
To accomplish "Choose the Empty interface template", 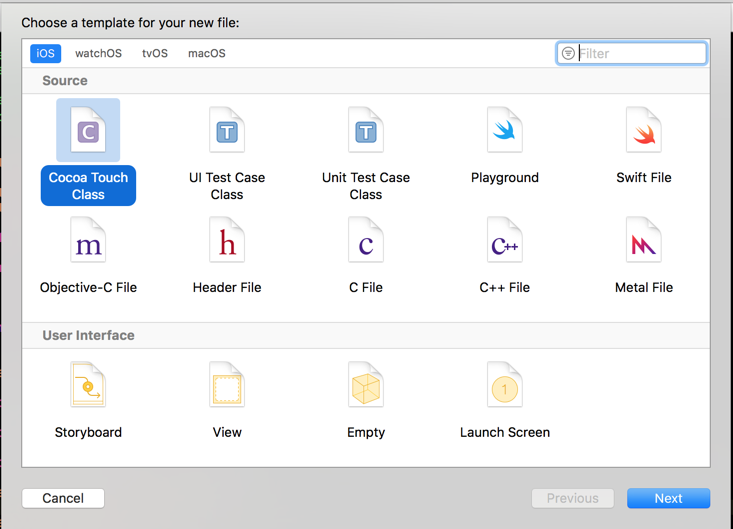I will click(366, 386).
